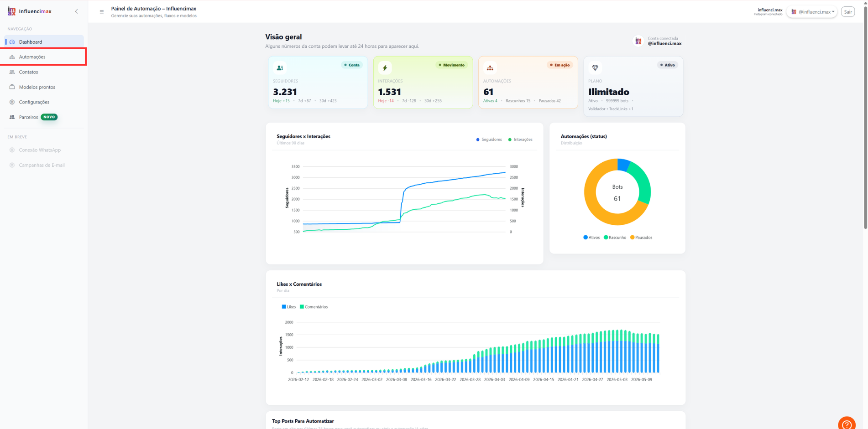Click the Dashboard gauge icon
Screen dimensions: 868x429
pos(12,41)
